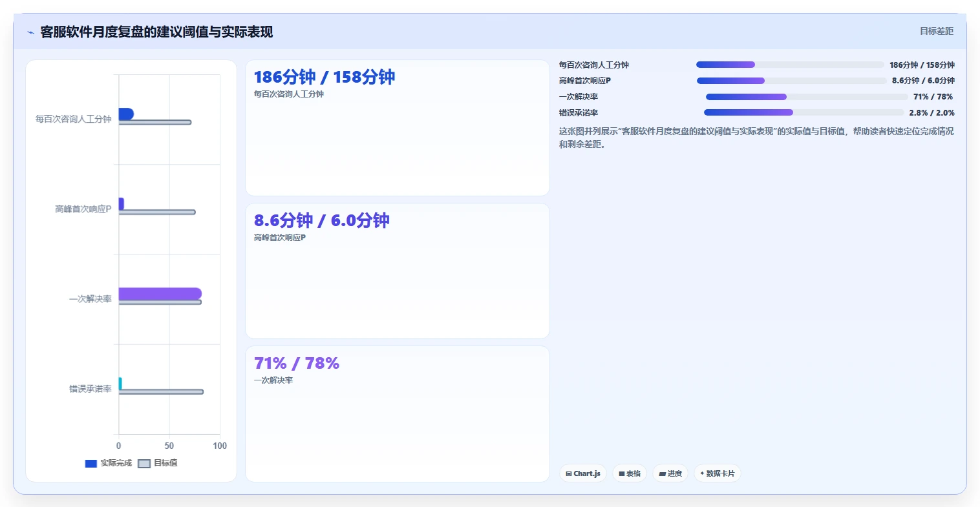The image size is (980, 507).
Task: Select the 数据卡片 tag chip
Action: [718, 473]
